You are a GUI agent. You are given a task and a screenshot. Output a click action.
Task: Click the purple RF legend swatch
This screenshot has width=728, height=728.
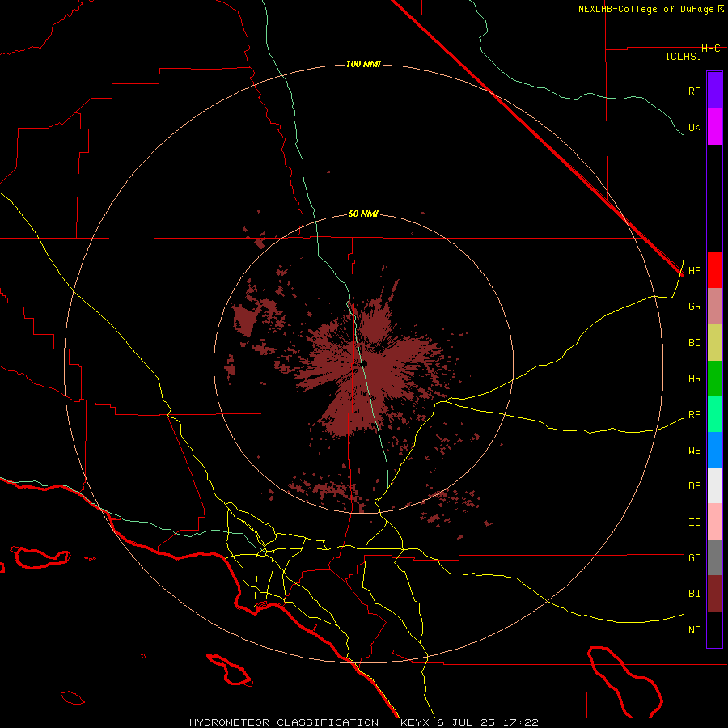[x=714, y=91]
